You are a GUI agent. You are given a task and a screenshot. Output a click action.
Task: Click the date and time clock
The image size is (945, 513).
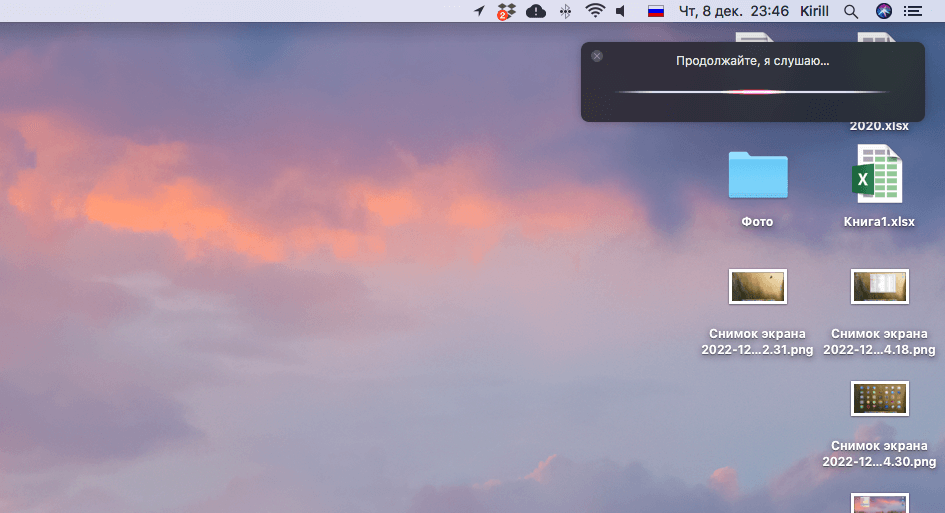[x=734, y=11]
